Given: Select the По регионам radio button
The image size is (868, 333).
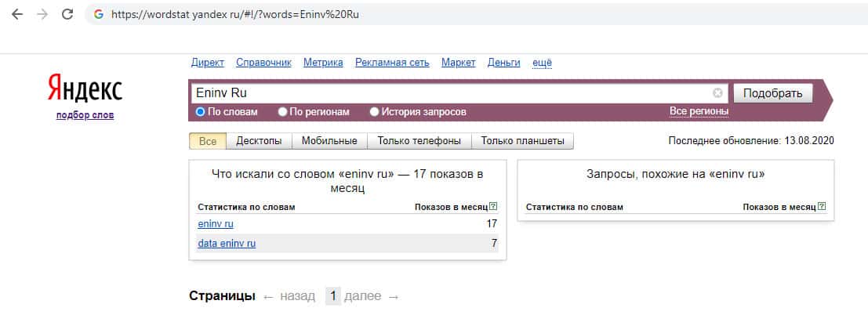Looking at the screenshot, I should 282,112.
